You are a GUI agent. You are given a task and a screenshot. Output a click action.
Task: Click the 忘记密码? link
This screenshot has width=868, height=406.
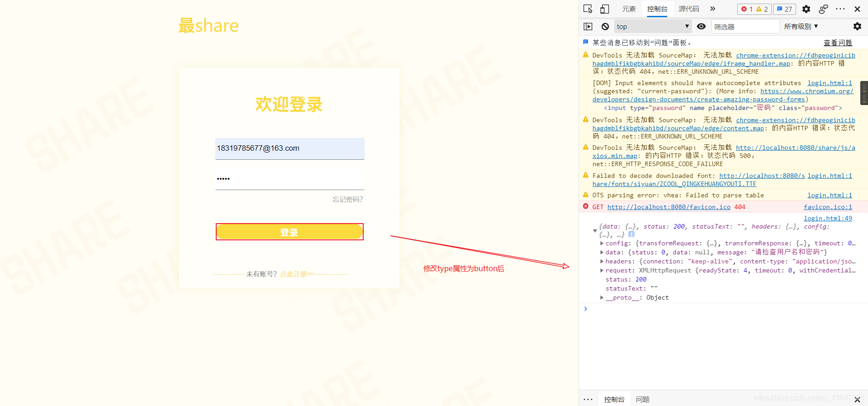point(347,199)
